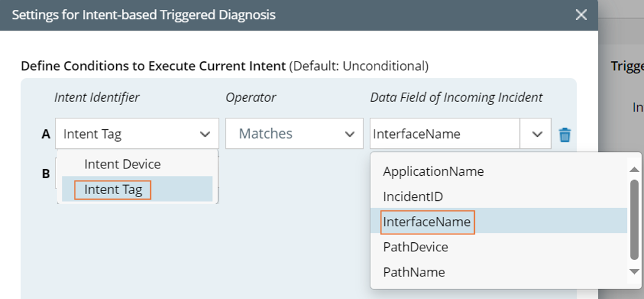644x299 pixels.
Task: Choose PathName in the data field list
Action: (x=414, y=272)
